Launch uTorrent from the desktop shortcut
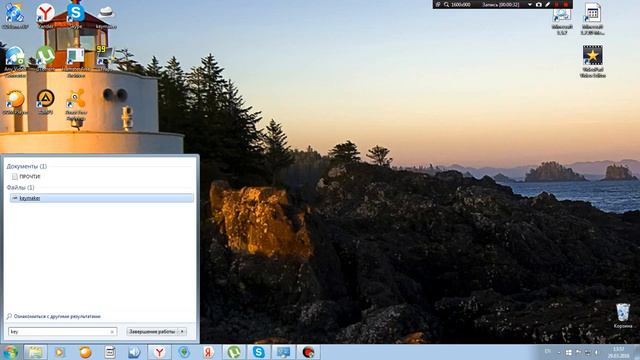This screenshot has height=360, width=640. tap(45, 57)
